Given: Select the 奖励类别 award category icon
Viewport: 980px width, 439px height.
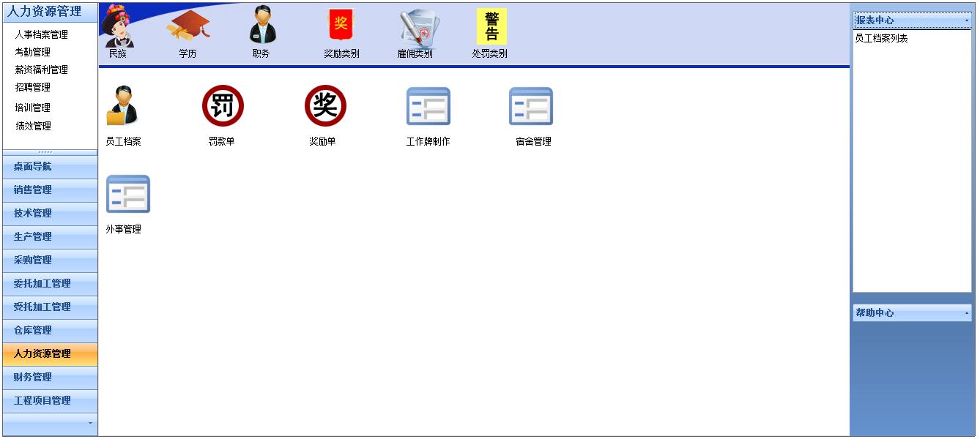Looking at the screenshot, I should click(341, 26).
